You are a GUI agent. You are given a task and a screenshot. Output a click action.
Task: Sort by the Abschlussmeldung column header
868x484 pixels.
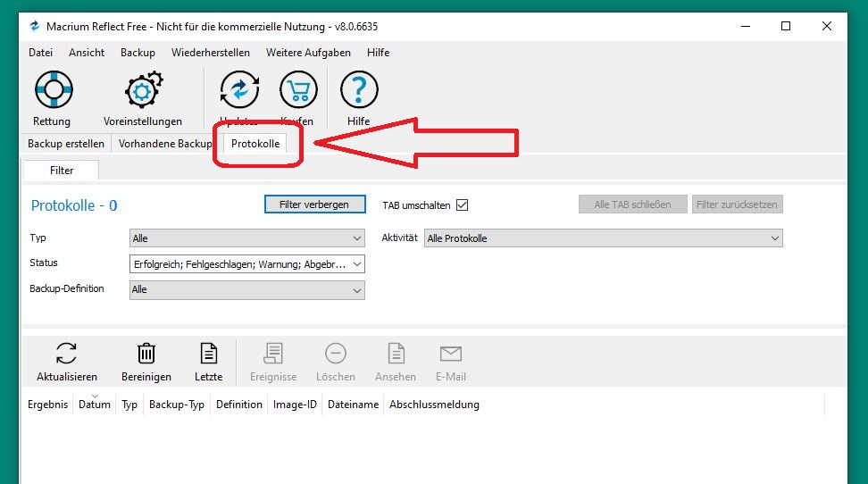[434, 405]
